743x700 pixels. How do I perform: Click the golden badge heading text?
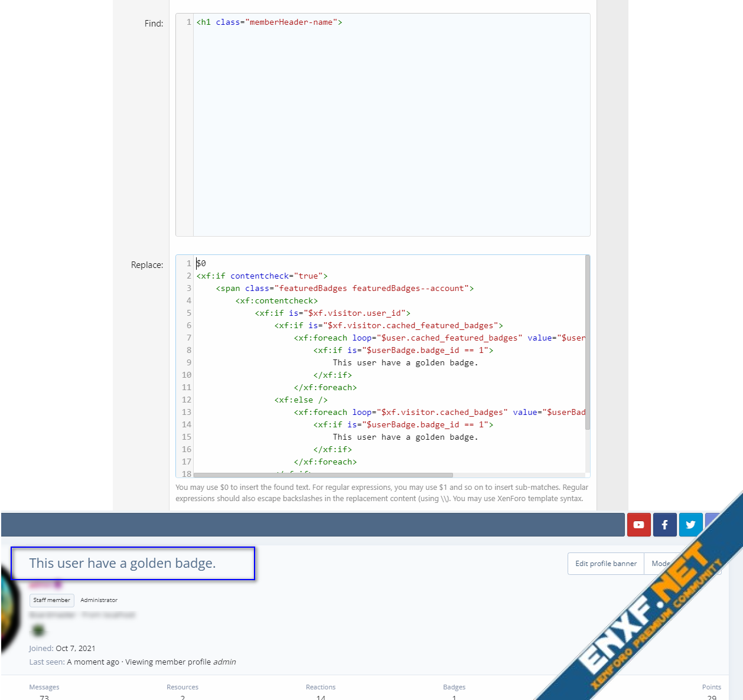pyautogui.click(x=122, y=564)
